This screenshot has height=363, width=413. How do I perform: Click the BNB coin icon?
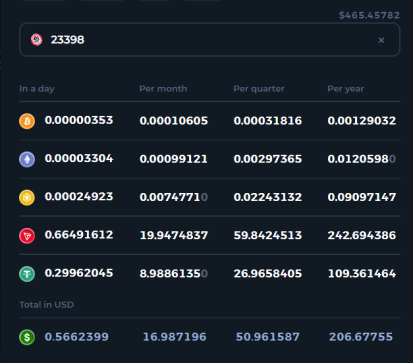click(27, 197)
